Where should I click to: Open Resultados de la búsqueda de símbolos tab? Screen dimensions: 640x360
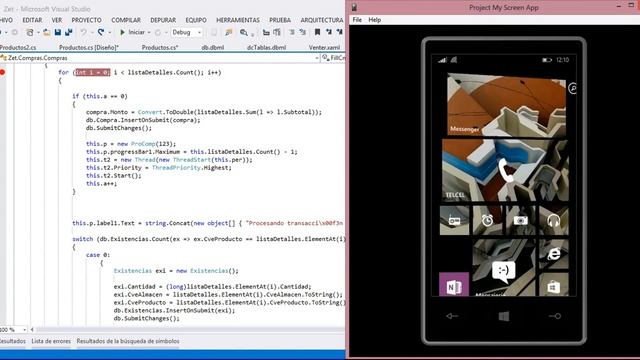tap(128, 341)
